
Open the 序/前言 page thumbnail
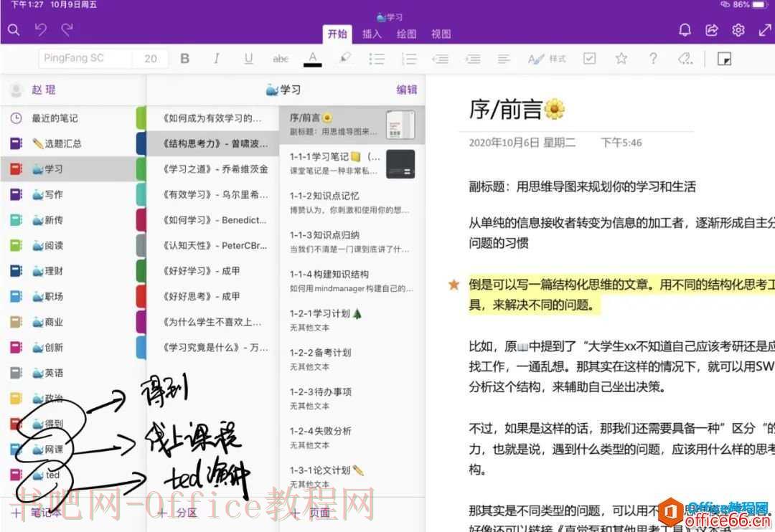point(400,125)
